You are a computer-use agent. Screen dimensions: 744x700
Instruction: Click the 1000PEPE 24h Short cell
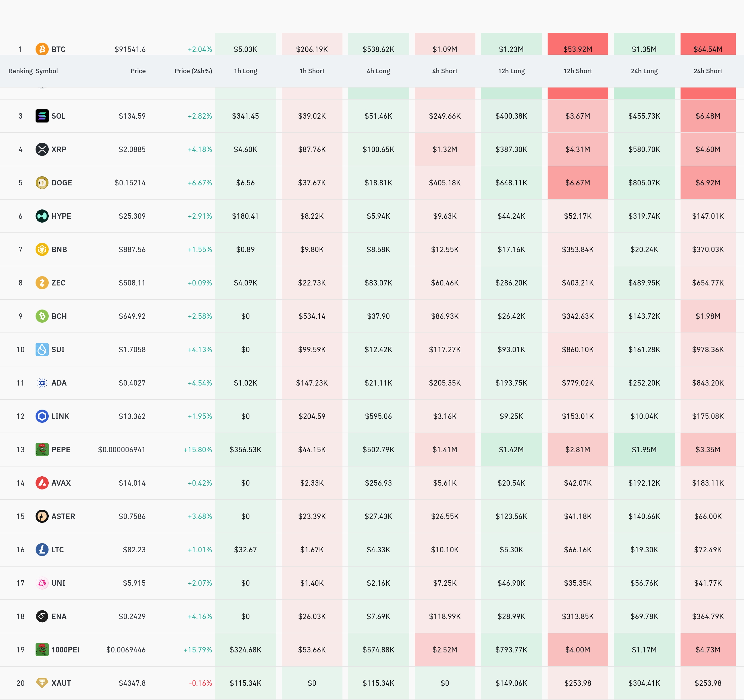[x=707, y=649]
